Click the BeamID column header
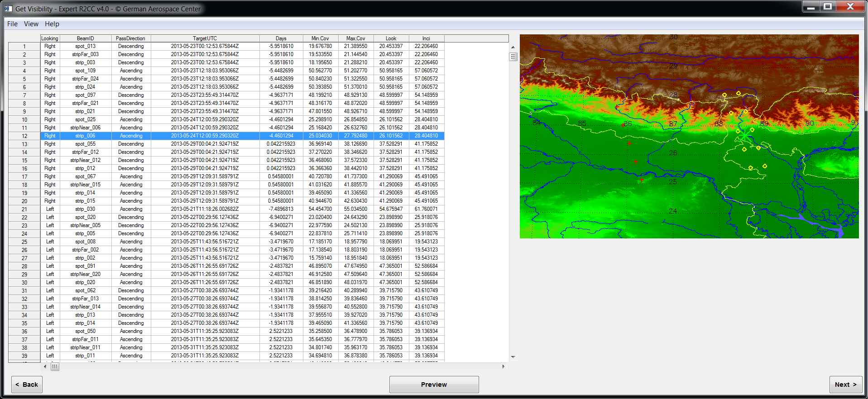Viewport: 868px width, 399px height. (85, 38)
